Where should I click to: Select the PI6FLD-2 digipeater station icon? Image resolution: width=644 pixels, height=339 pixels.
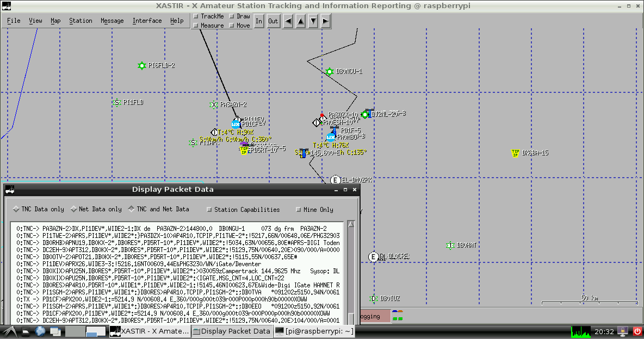141,66
